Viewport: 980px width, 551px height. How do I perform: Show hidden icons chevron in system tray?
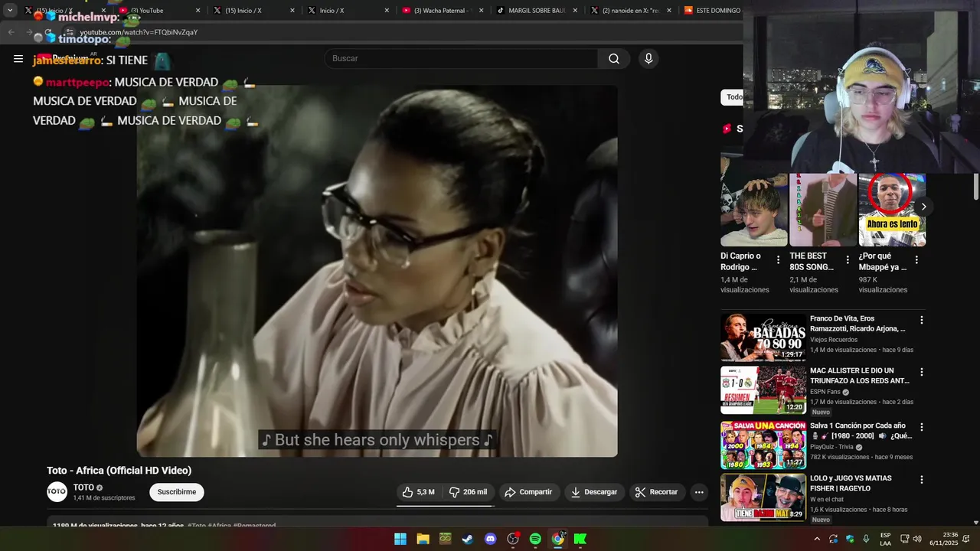tap(817, 539)
